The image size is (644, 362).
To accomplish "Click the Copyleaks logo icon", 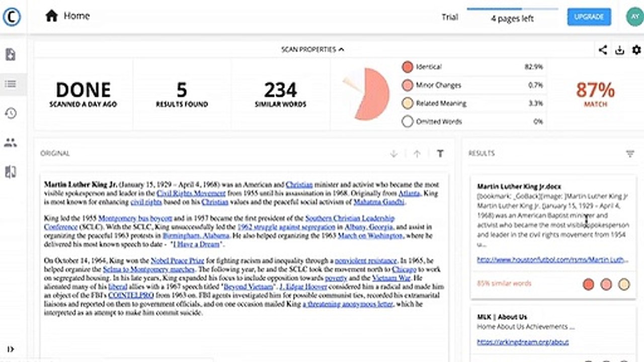I will [x=11, y=17].
